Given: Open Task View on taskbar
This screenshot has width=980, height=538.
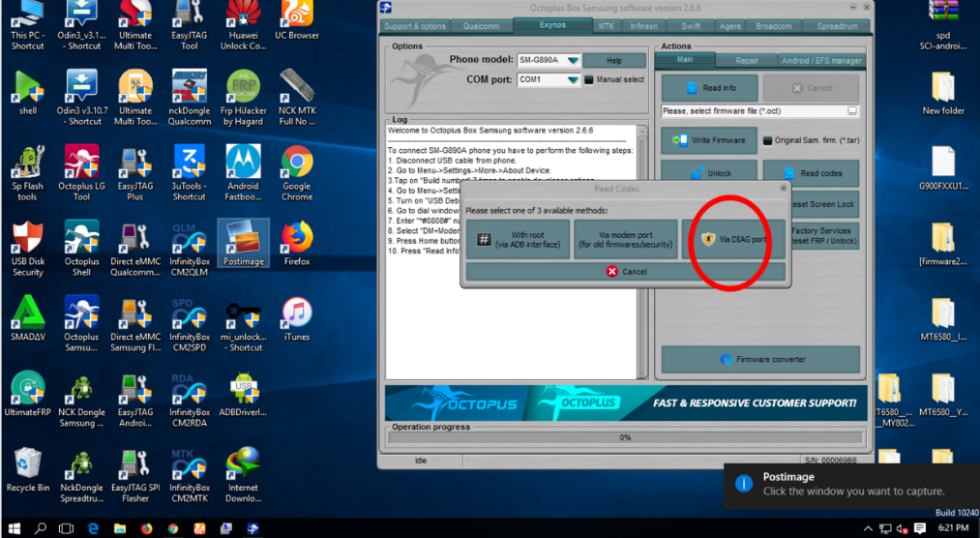Looking at the screenshot, I should coord(66,528).
